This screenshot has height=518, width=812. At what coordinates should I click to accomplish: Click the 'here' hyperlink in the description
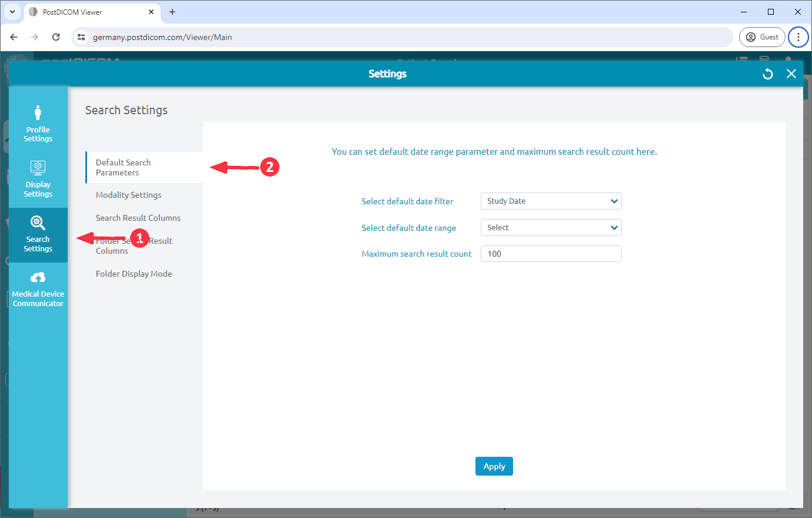coord(645,151)
